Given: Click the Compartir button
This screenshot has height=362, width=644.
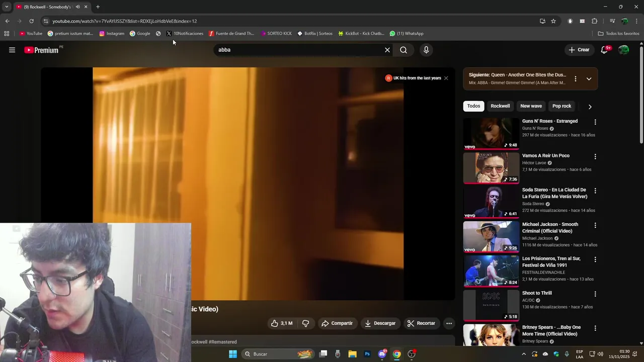Looking at the screenshot, I should (337, 323).
